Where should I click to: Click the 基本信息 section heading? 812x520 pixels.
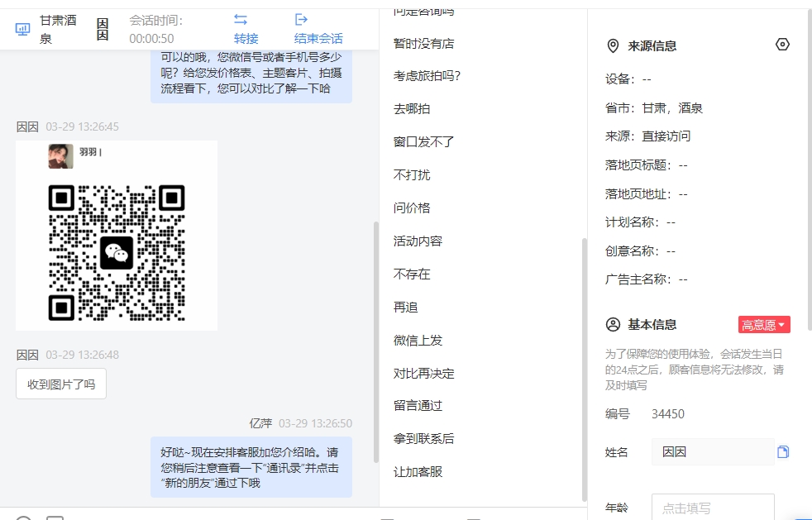point(652,325)
